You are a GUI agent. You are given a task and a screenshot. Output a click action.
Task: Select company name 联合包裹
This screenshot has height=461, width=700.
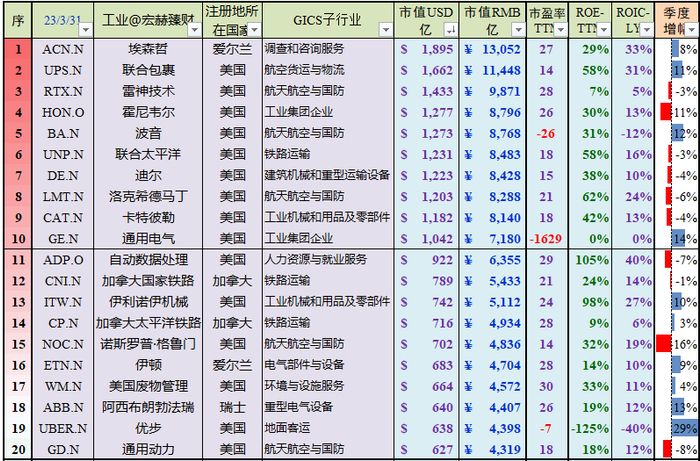click(x=148, y=70)
